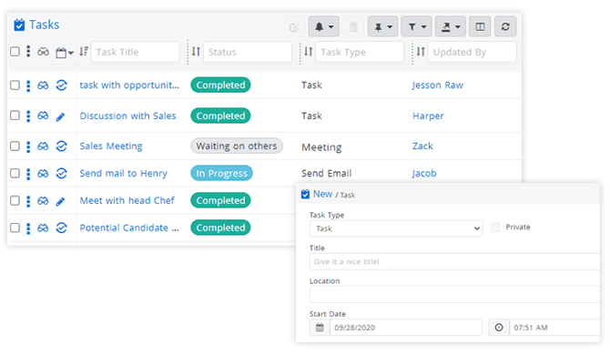Viewport: 610px width, 364px height.
Task: Open Harper user link
Action: coord(428,116)
